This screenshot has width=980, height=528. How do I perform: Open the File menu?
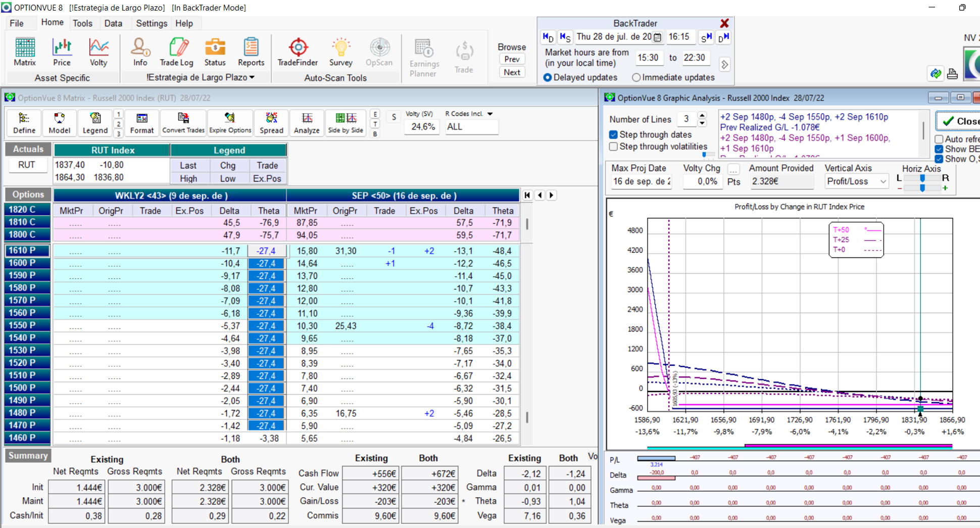(17, 23)
